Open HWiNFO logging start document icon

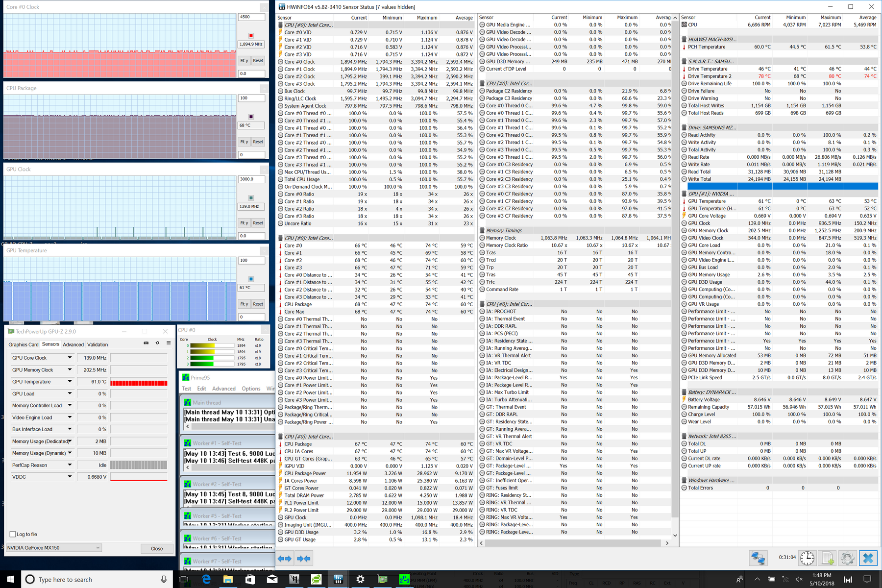(x=828, y=558)
